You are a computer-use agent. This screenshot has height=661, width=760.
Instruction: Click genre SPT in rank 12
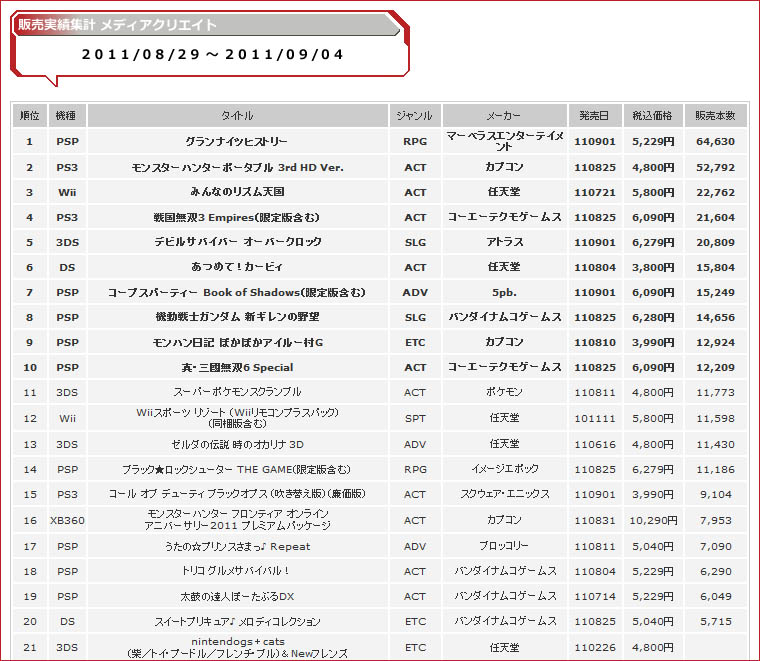pyautogui.click(x=415, y=418)
